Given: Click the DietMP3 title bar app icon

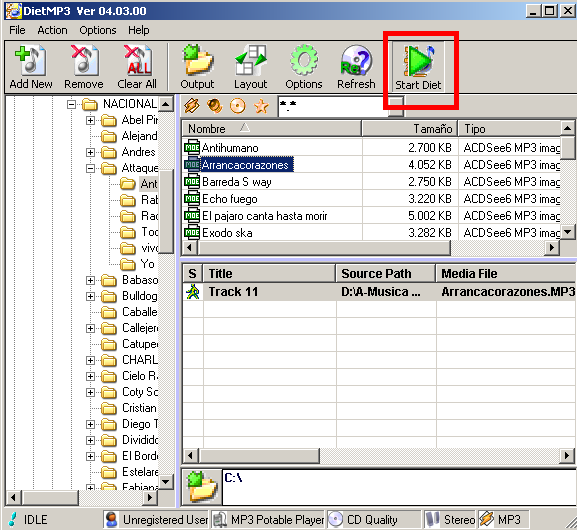Looking at the screenshot, I should pyautogui.click(x=13, y=11).
